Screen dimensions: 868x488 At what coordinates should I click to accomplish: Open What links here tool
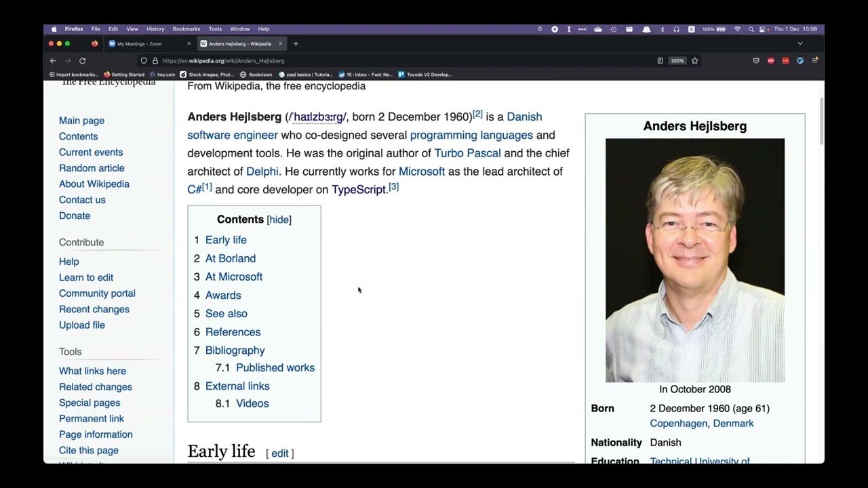pyautogui.click(x=92, y=371)
